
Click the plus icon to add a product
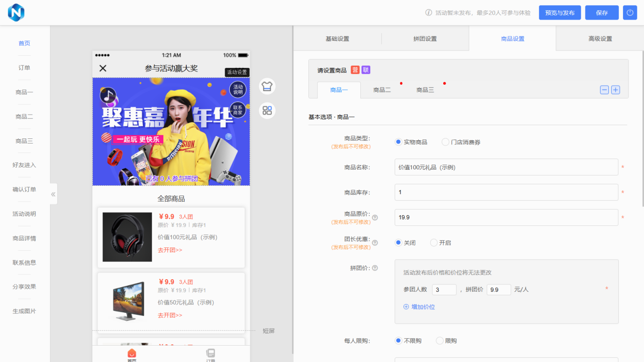tap(615, 89)
